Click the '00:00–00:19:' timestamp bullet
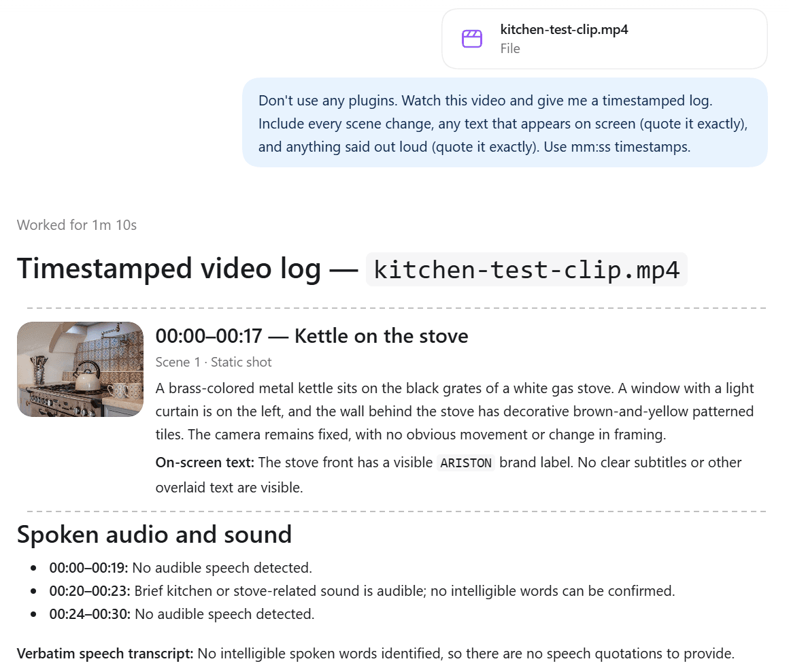The height and width of the screenshot is (672, 789). click(x=88, y=568)
